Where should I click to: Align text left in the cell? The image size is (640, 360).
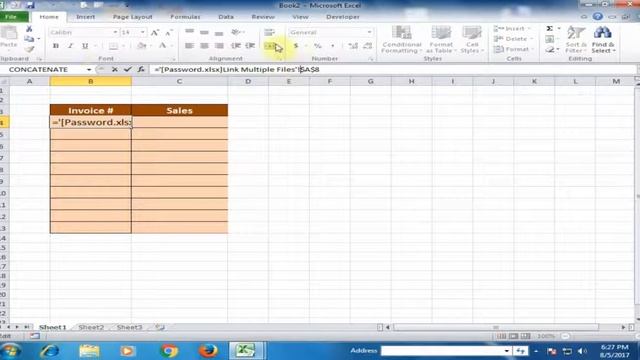pyautogui.click(x=189, y=46)
